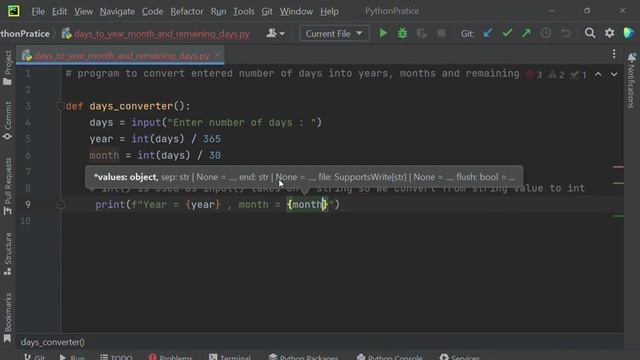Image resolution: width=640 pixels, height=360 pixels.
Task: Click the warnings count triangle indicator
Action: click(x=556, y=75)
